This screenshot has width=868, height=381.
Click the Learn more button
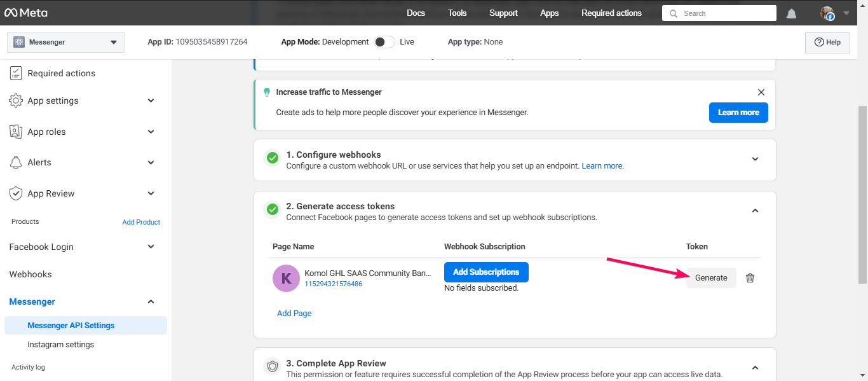738,113
